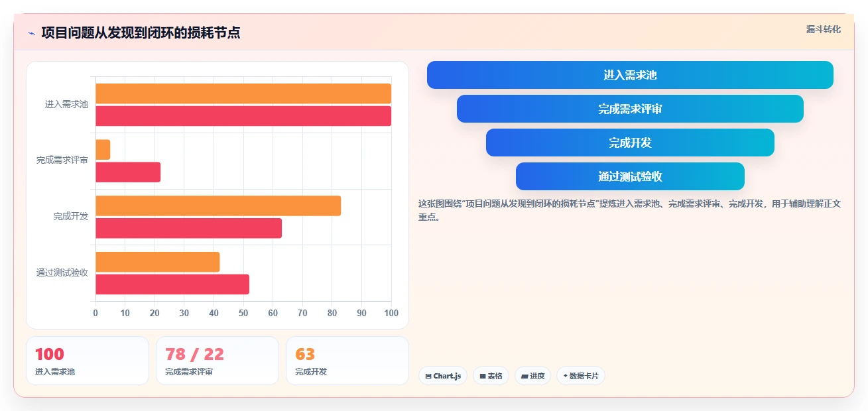Click the 进入需求池 funnel stage bar
This screenshot has width=868, height=411.
coord(630,75)
